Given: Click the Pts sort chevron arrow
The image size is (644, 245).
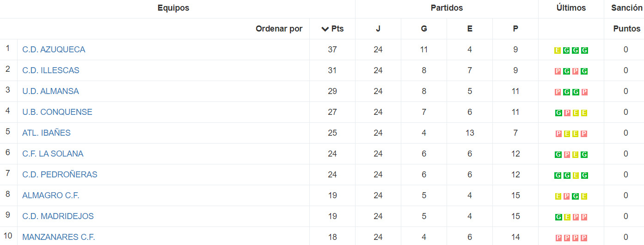Looking at the screenshot, I should click(x=325, y=29).
